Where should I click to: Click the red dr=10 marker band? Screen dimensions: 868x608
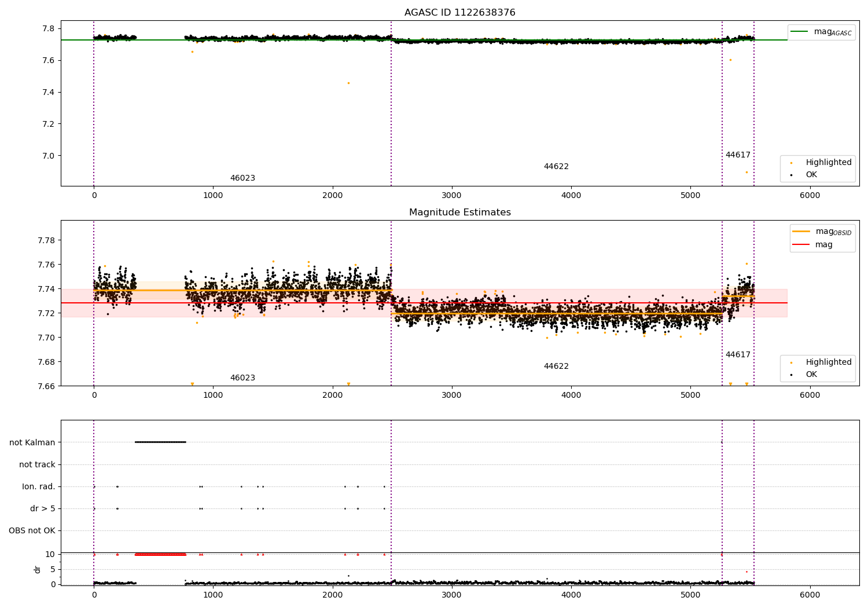[160, 554]
